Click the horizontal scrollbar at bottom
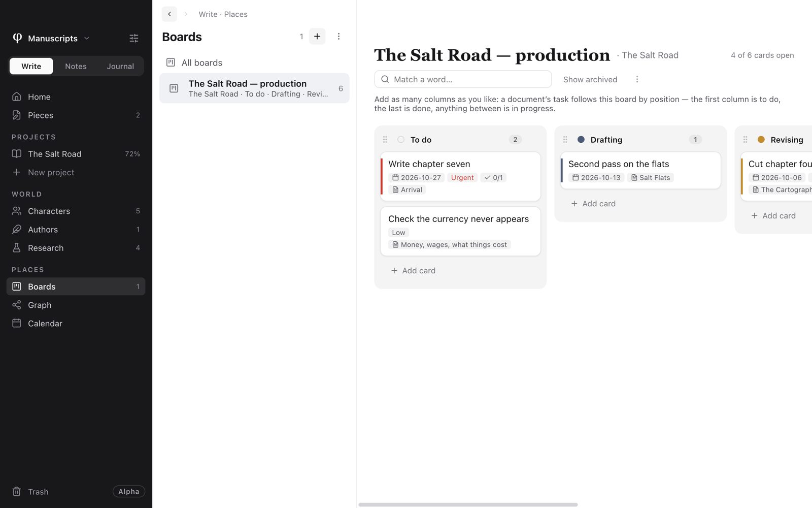This screenshot has height=508, width=812. 468,504
